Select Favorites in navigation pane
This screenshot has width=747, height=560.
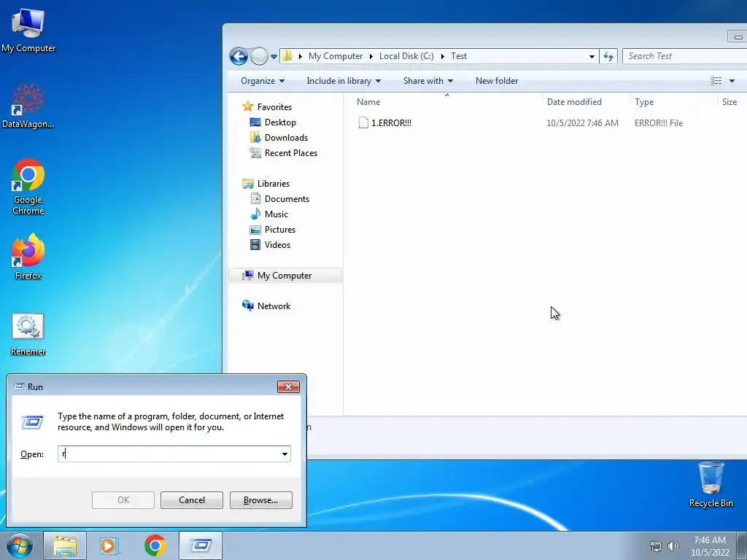pyautogui.click(x=274, y=107)
